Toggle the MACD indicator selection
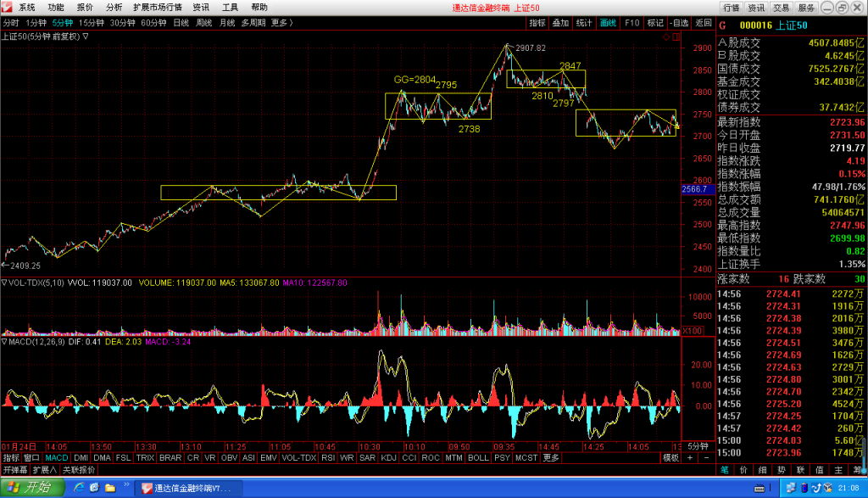 57,457
